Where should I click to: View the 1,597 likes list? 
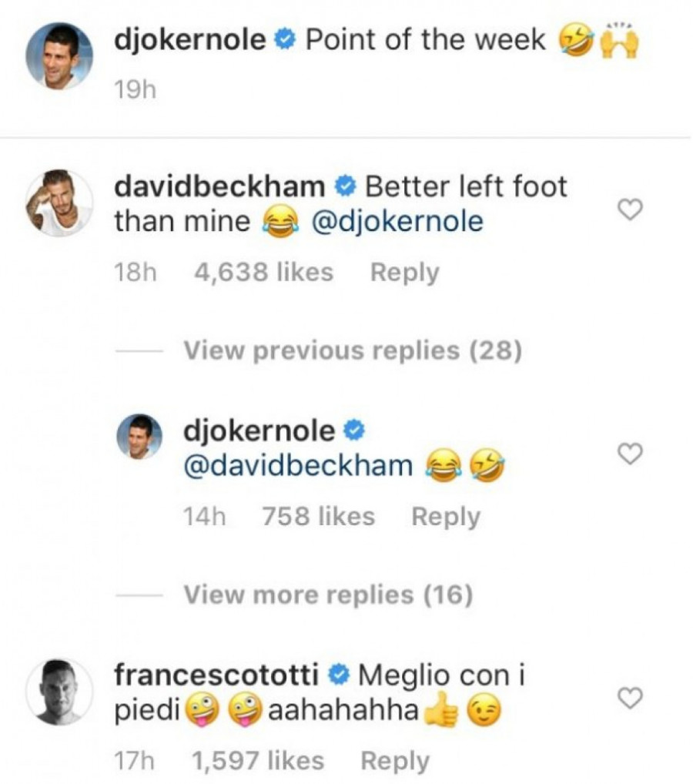(x=257, y=761)
